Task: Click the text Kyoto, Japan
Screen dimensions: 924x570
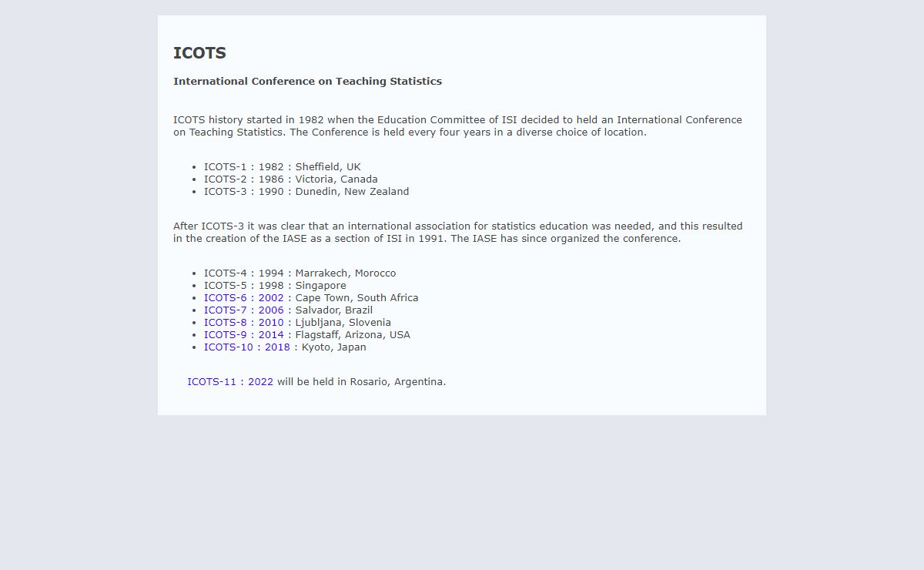Action: 334,347
